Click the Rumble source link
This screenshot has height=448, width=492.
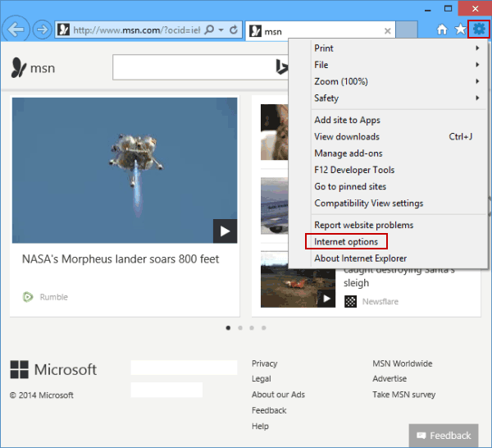[x=53, y=297]
